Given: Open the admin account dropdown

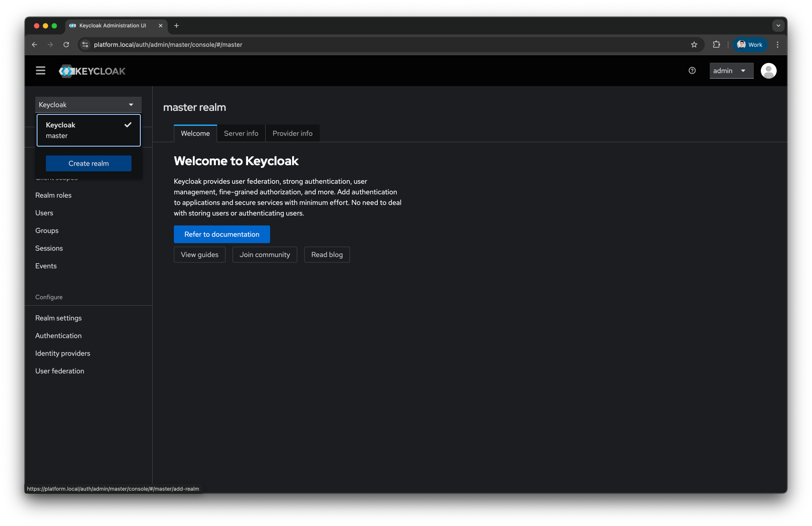Looking at the screenshot, I should click(731, 71).
